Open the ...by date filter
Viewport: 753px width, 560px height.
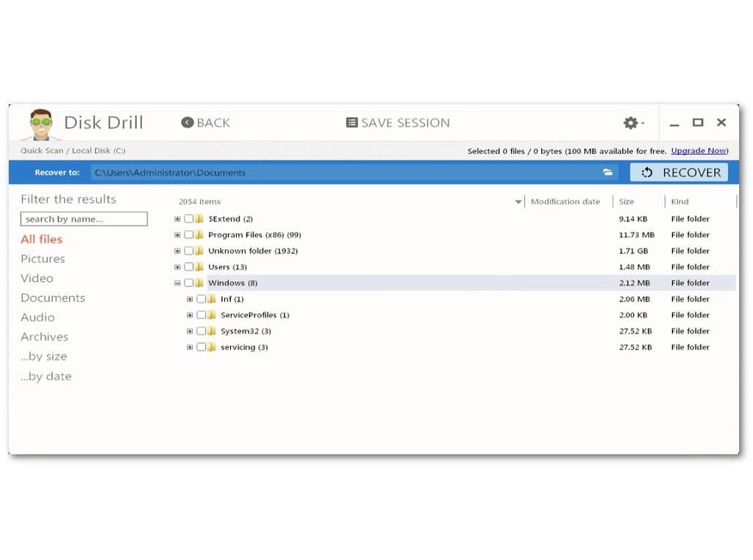[x=46, y=376]
